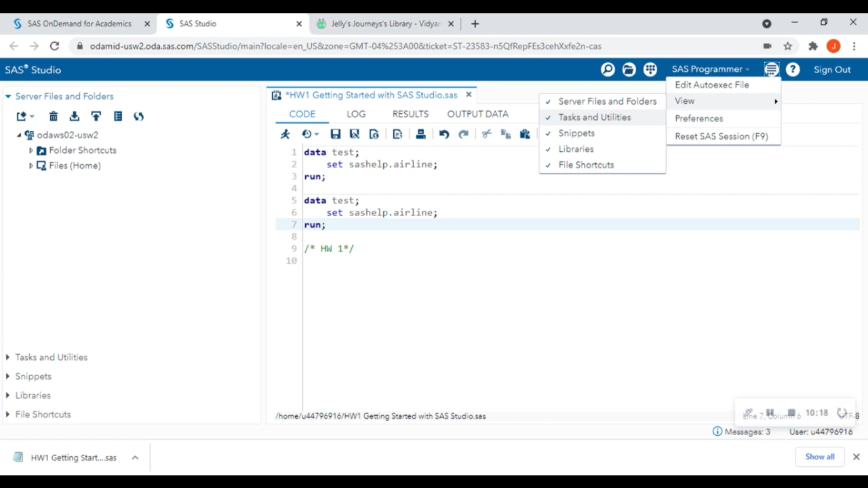The image size is (868, 488).
Task: Print the code with the printer icon
Action: (x=420, y=134)
